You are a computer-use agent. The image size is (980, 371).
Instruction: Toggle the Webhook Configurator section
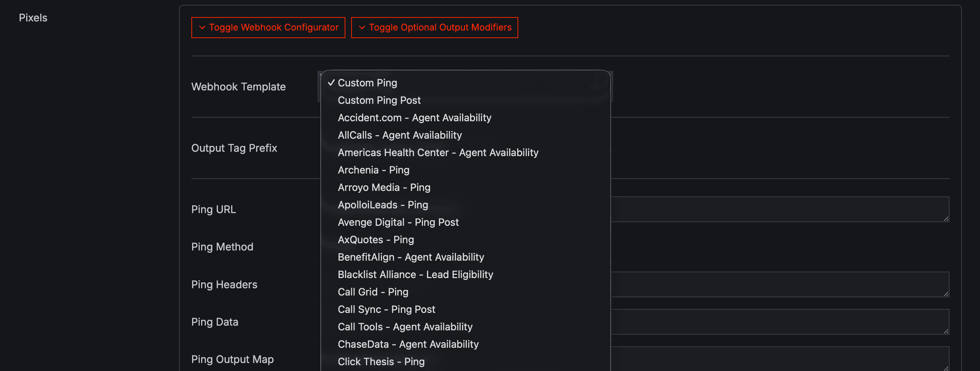click(x=268, y=27)
